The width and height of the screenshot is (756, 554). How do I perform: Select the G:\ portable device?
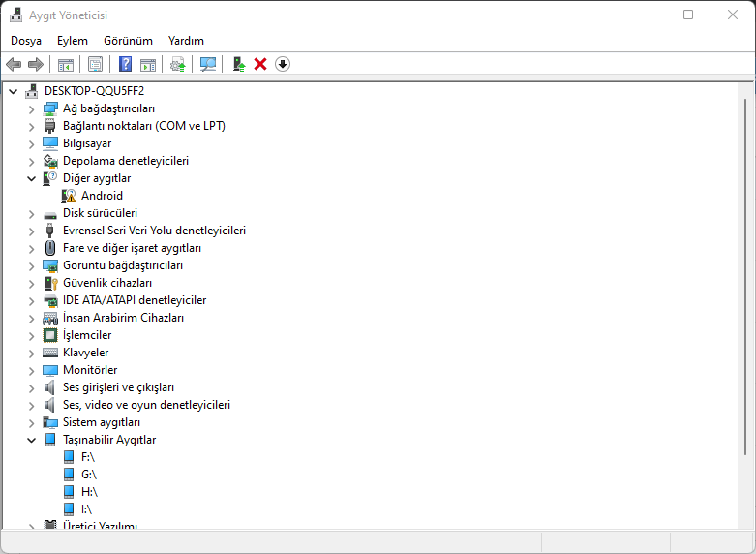click(x=89, y=475)
